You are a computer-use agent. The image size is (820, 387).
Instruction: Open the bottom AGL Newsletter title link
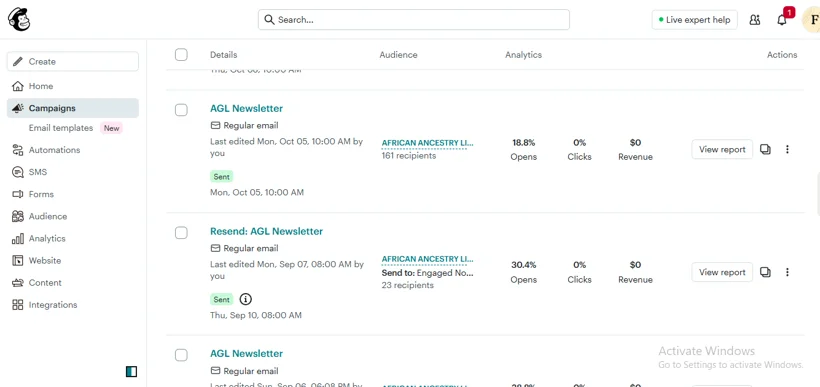246,354
